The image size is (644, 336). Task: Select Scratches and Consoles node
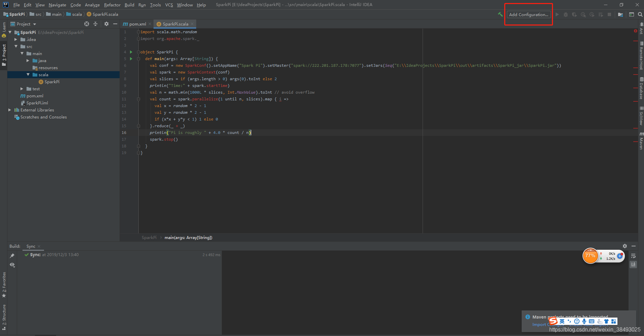pos(41,117)
